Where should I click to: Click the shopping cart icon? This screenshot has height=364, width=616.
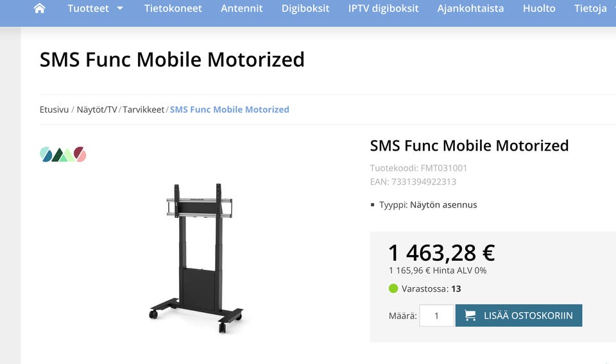470,315
